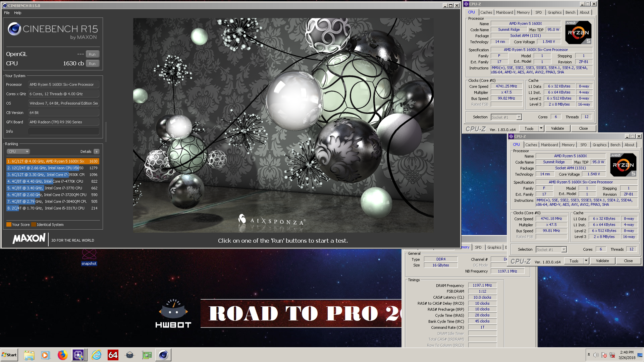The image size is (644, 362).
Task: Click Close button in upper CPU-Z window
Action: [583, 128]
